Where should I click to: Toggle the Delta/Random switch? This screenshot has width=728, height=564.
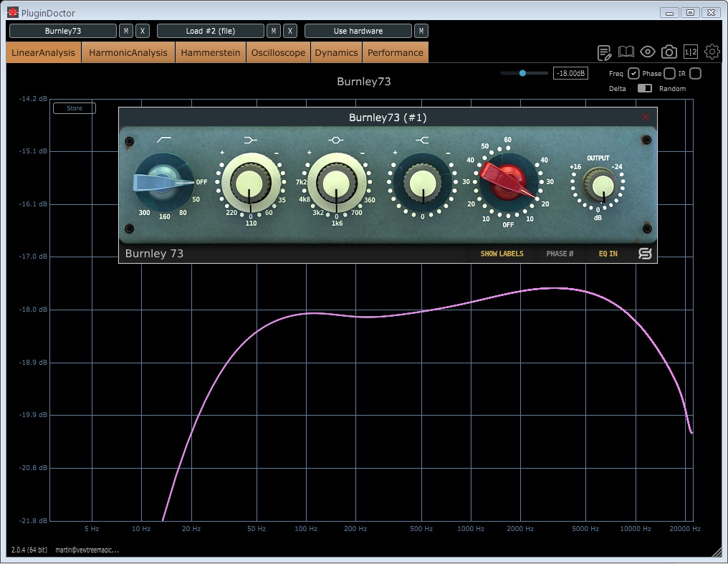point(644,89)
